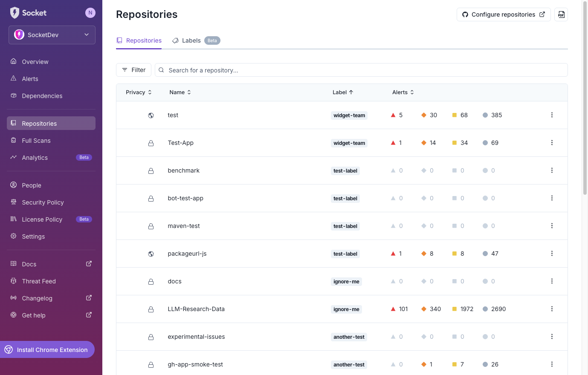This screenshot has height=375, width=588.
Task: Click globe privacy icon for packageurl-js
Action: (x=151, y=254)
